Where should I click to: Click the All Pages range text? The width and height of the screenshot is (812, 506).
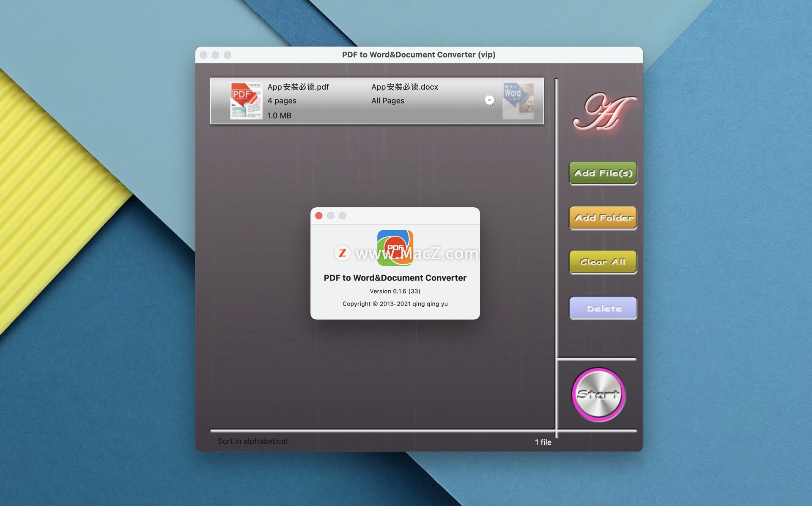click(387, 101)
